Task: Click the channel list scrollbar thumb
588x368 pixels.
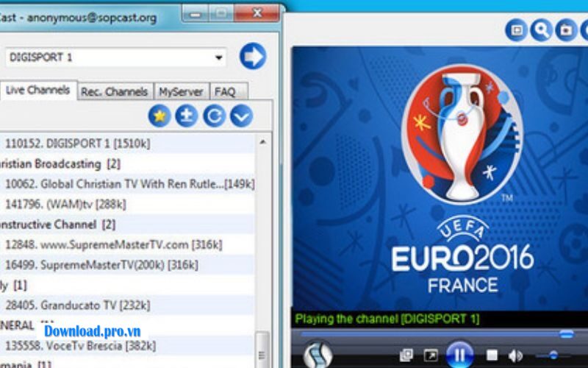Action: click(x=262, y=349)
